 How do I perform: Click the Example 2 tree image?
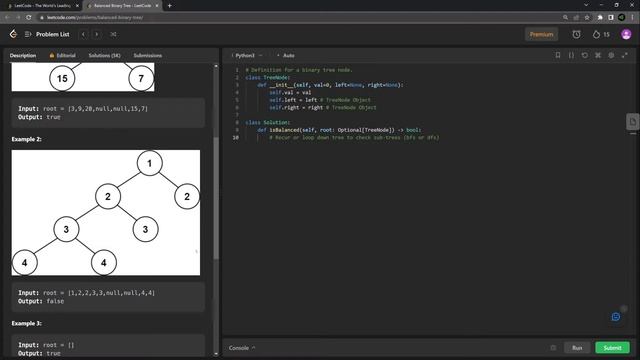click(106, 212)
